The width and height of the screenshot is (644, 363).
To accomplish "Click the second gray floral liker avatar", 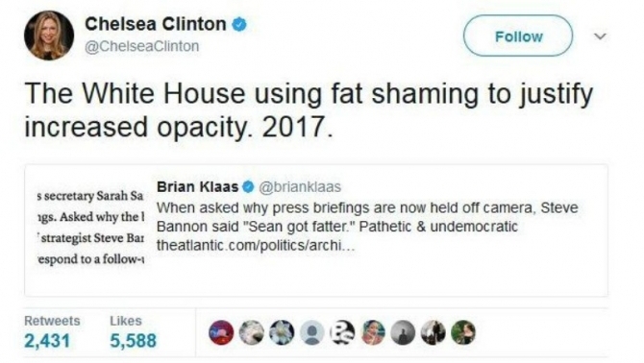I will (252, 332).
